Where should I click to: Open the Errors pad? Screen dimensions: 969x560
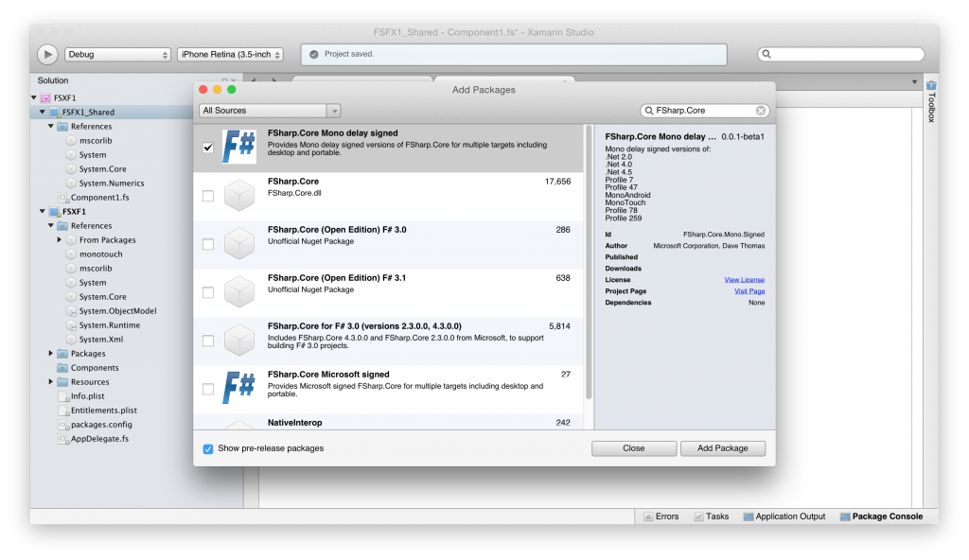[661, 516]
